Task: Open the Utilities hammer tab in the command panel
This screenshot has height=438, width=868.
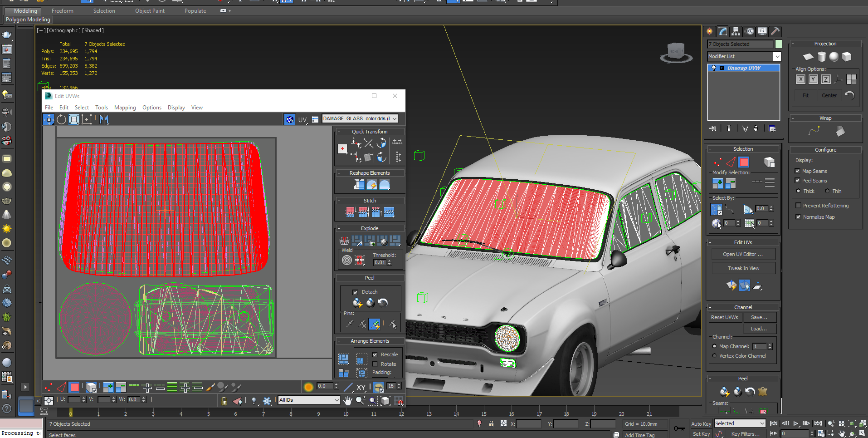Action: point(775,31)
